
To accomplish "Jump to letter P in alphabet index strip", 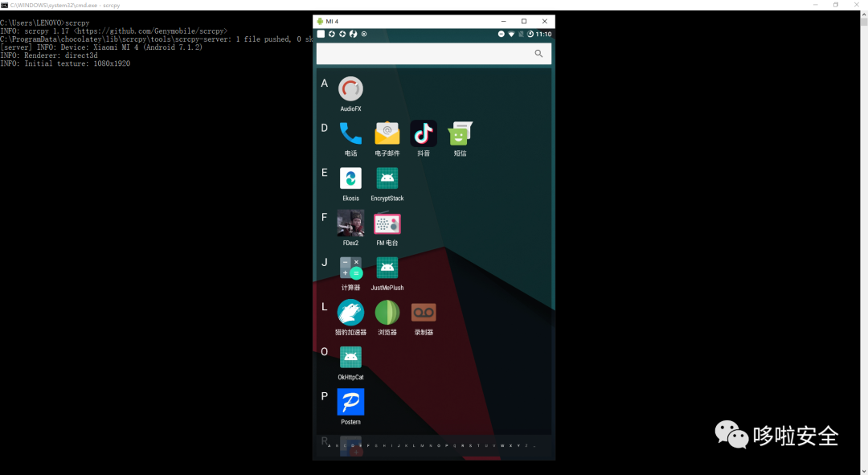I will click(x=447, y=445).
